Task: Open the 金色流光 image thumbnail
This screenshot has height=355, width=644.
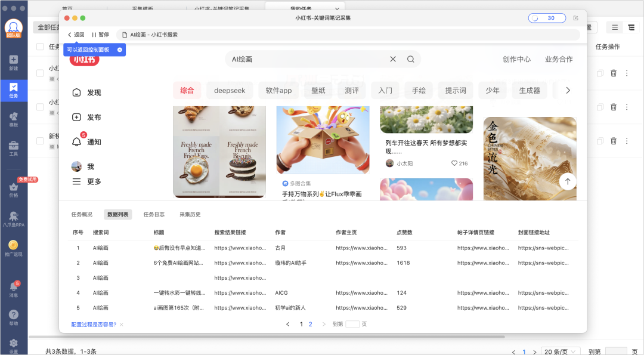Action: click(x=530, y=159)
